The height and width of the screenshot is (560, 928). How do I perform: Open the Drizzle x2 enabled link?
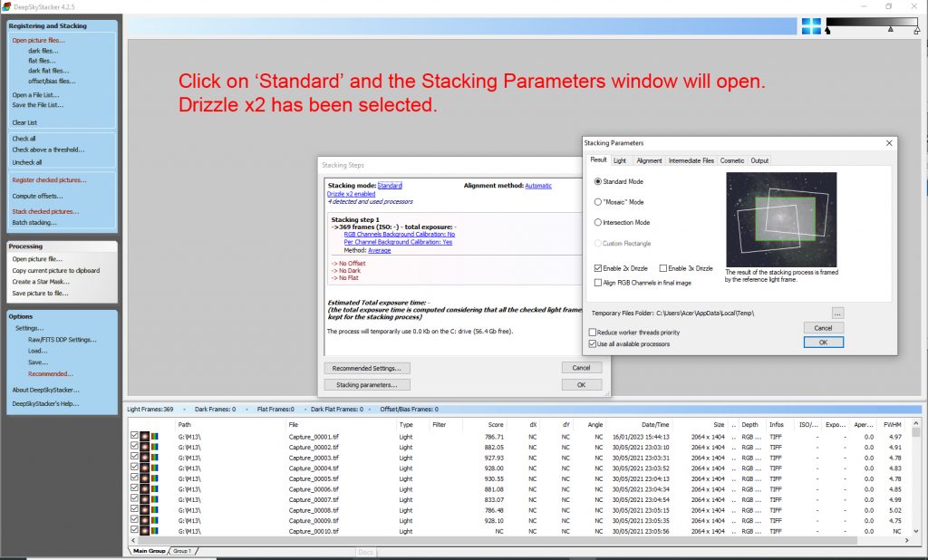coord(351,194)
